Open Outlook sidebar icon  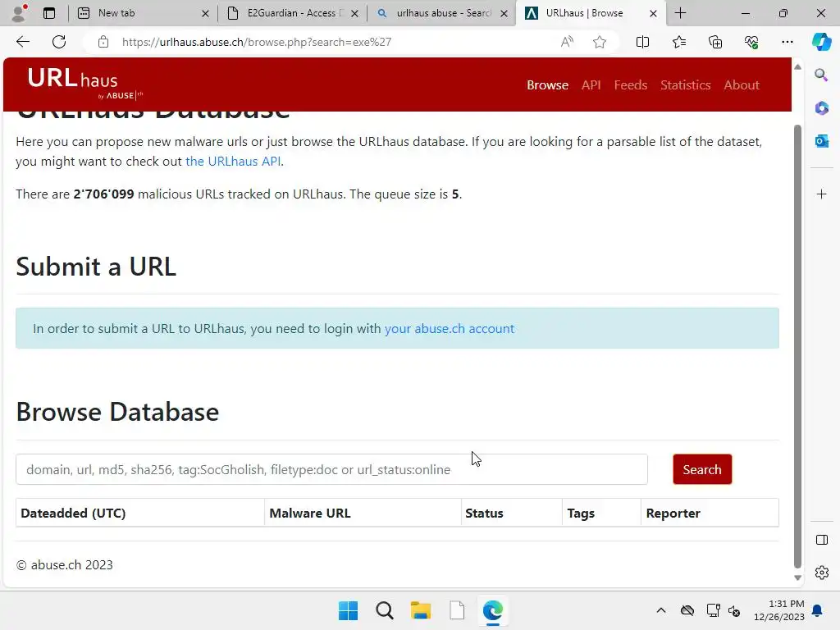click(821, 141)
